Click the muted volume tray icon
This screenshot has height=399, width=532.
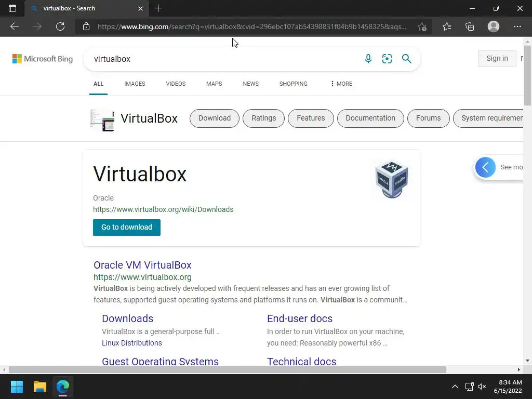click(x=482, y=387)
